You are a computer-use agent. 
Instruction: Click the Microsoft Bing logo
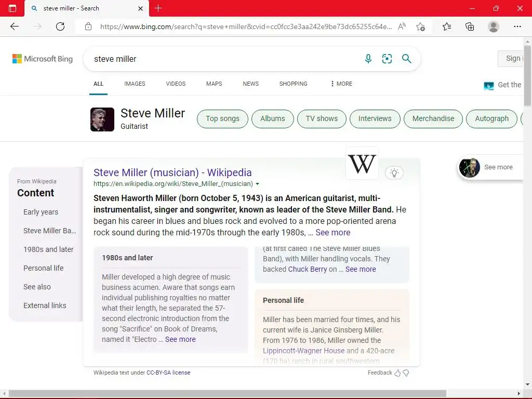point(43,59)
